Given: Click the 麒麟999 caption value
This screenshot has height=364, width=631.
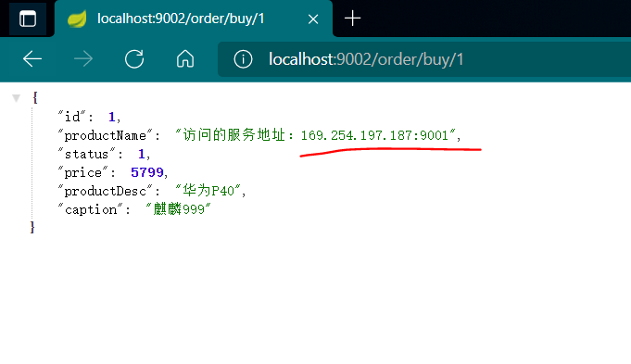Looking at the screenshot, I should [x=178, y=209].
